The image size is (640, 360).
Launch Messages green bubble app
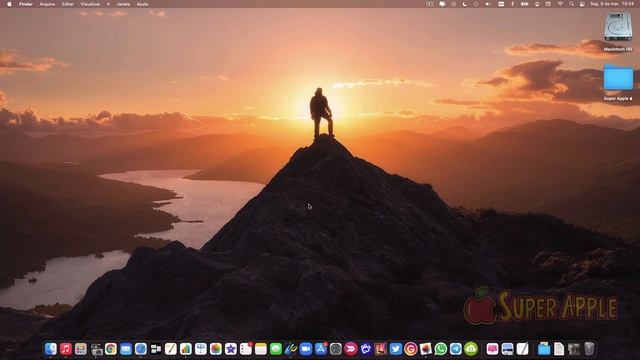point(276,349)
